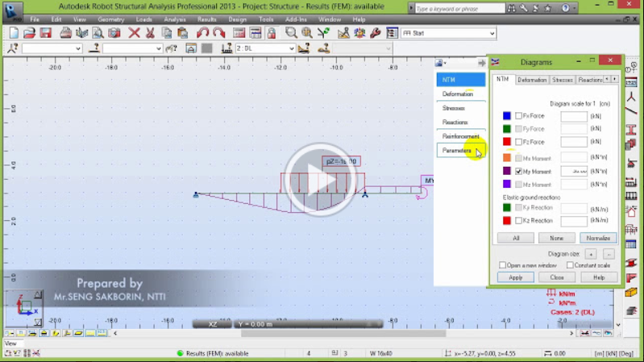Switch to the Deformation tab
Image resolution: width=644 pixels, height=362 pixels.
(x=532, y=80)
